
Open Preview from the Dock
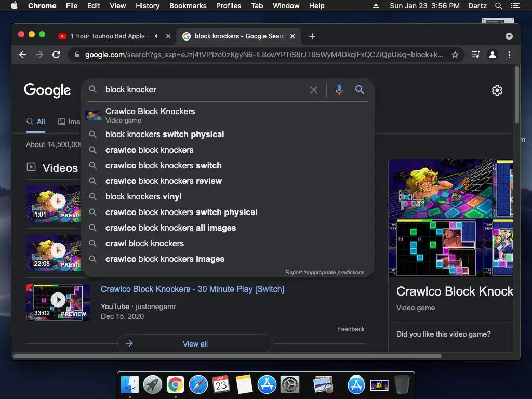[x=323, y=385]
